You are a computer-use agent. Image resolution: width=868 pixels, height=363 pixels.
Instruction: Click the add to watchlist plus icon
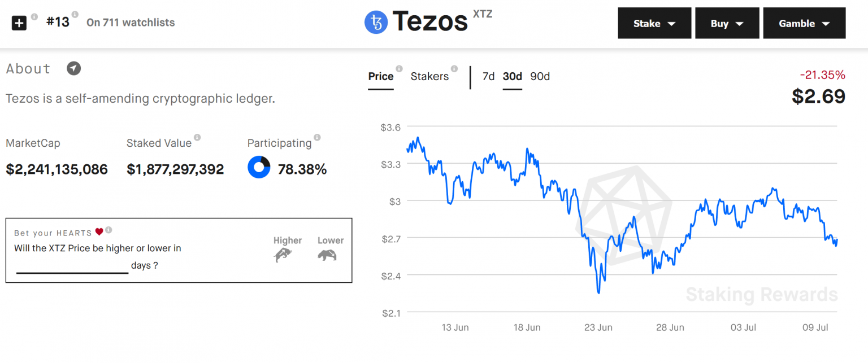[19, 23]
